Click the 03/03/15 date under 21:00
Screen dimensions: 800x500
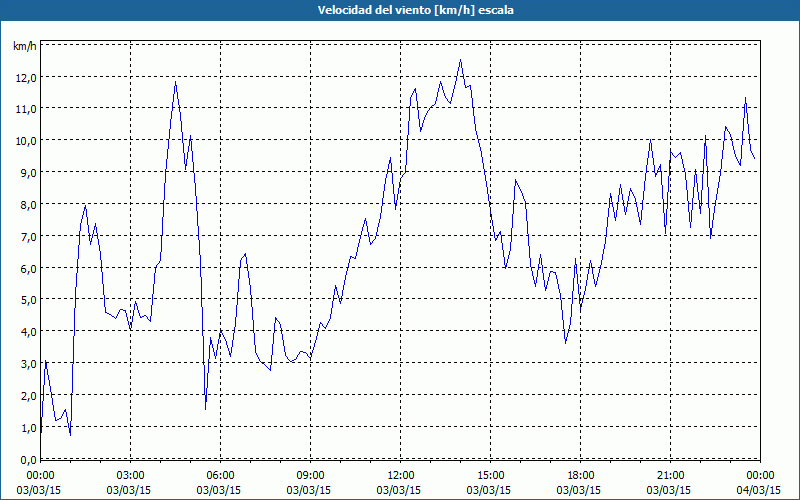pyautogui.click(x=668, y=490)
